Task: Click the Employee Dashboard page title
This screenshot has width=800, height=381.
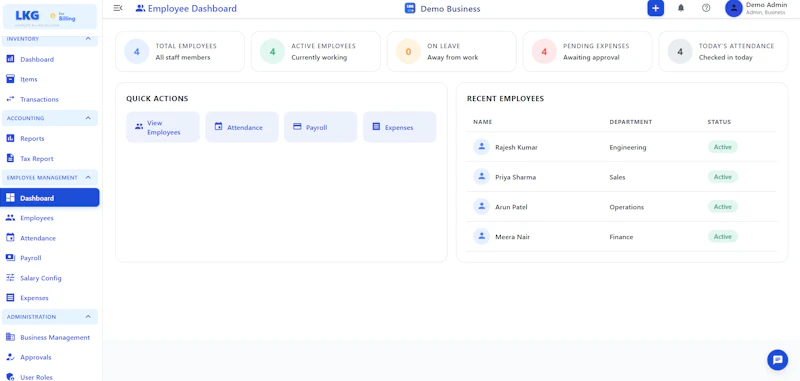Action: pyautogui.click(x=192, y=8)
